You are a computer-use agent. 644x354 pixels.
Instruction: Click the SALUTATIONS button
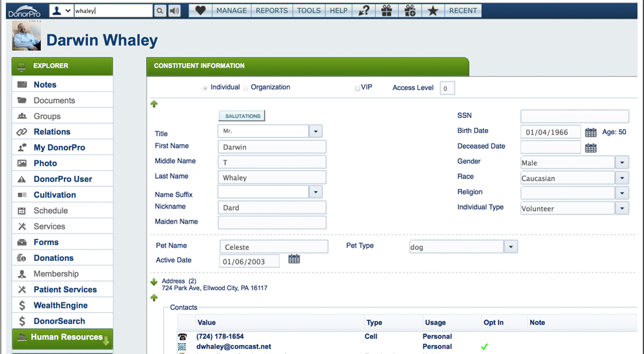(x=242, y=116)
